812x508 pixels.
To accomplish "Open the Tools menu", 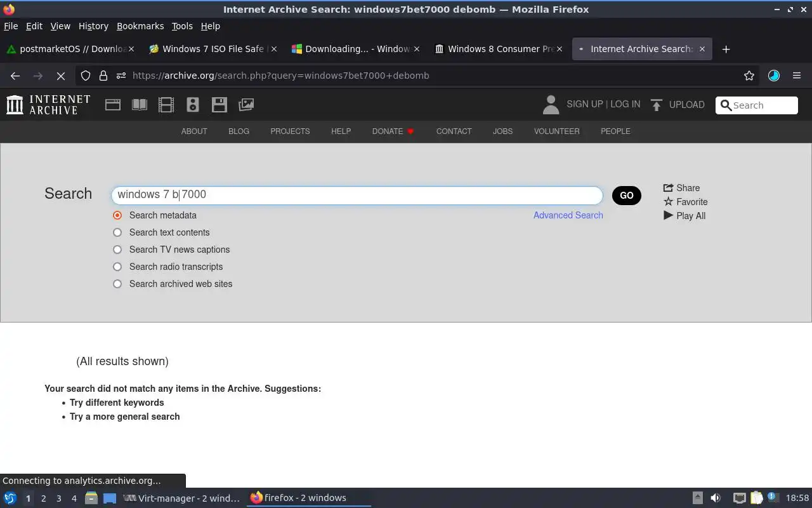I will pyautogui.click(x=182, y=26).
